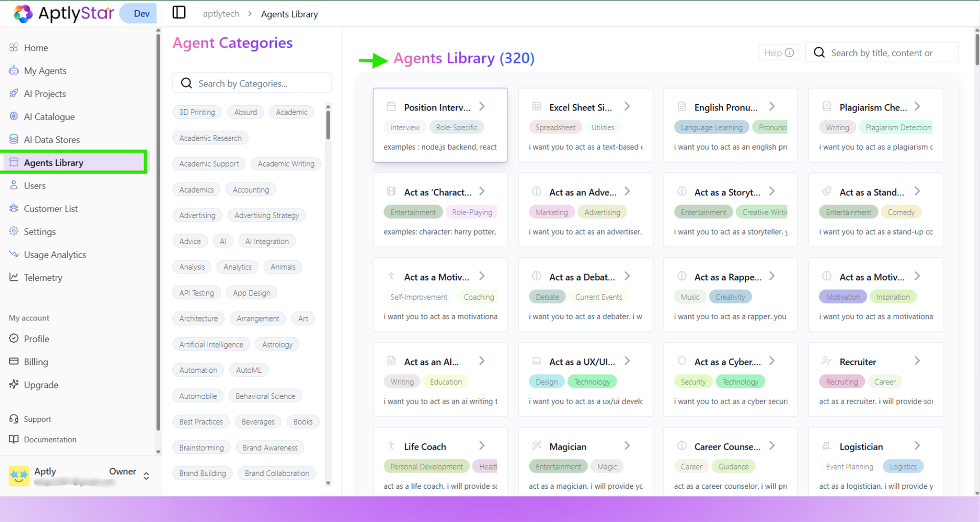980x522 pixels.
Task: Select the Usage Analytics icon
Action: (14, 254)
